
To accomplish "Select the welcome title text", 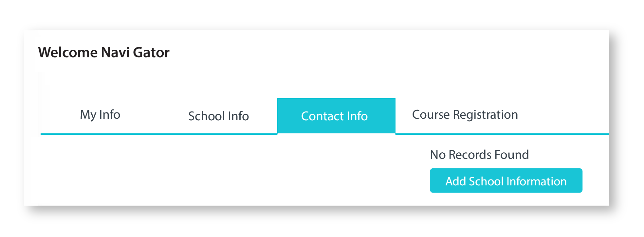I will [104, 52].
